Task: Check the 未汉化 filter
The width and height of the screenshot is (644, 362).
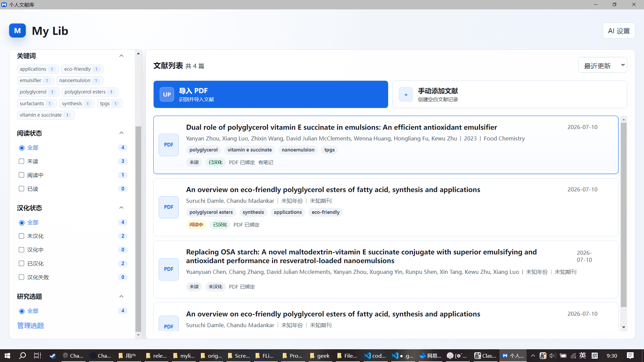Action: click(21, 236)
